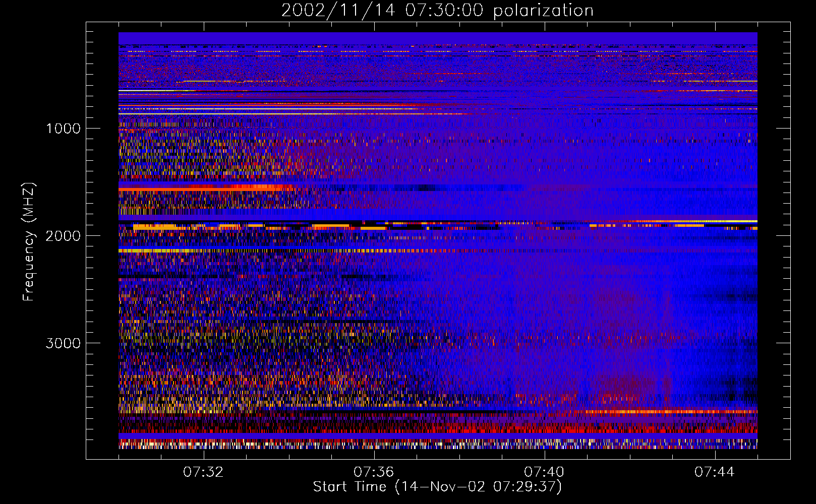The height and width of the screenshot is (504, 816).
Task: Click the plot title '2002/11/14 07:30:00 polarization'
Action: click(x=437, y=11)
